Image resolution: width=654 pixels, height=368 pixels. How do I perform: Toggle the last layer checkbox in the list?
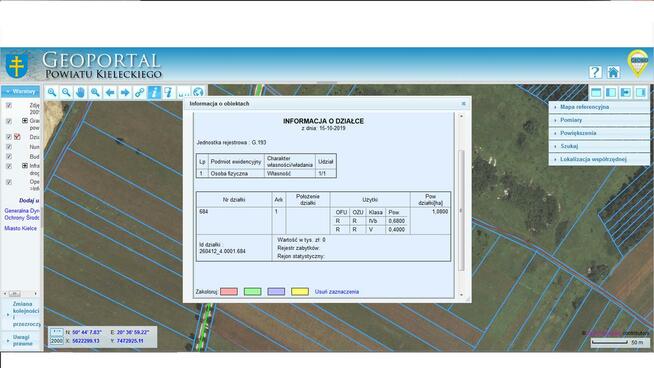coord(9,182)
